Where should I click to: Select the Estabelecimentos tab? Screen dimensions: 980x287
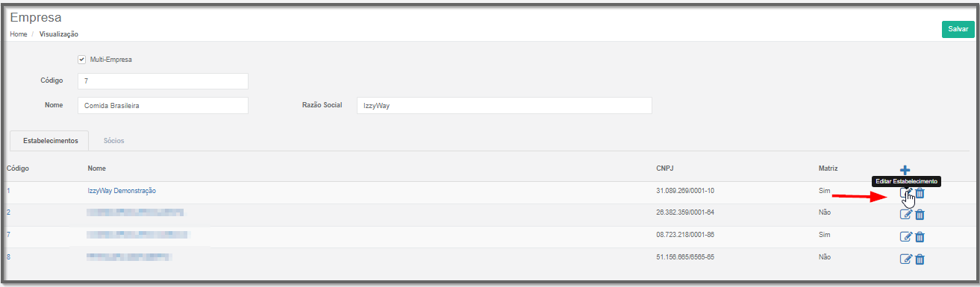[49, 141]
